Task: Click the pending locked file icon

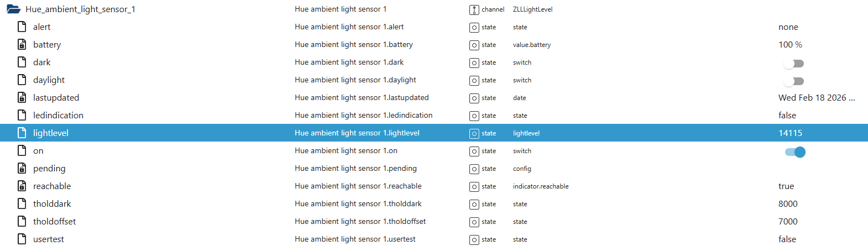Action: (22, 169)
